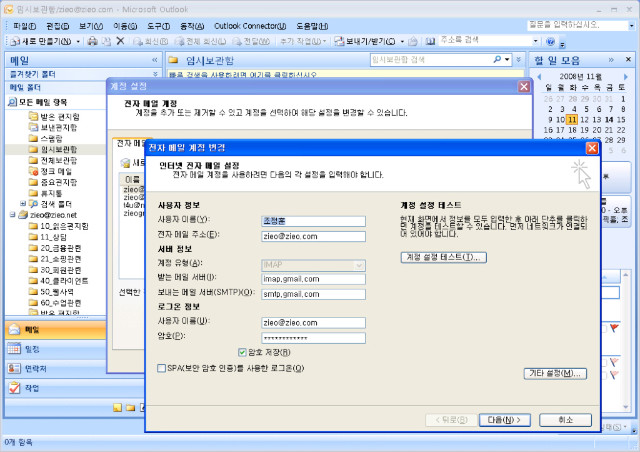Open the Address Book icon in the toolbar

coord(430,41)
